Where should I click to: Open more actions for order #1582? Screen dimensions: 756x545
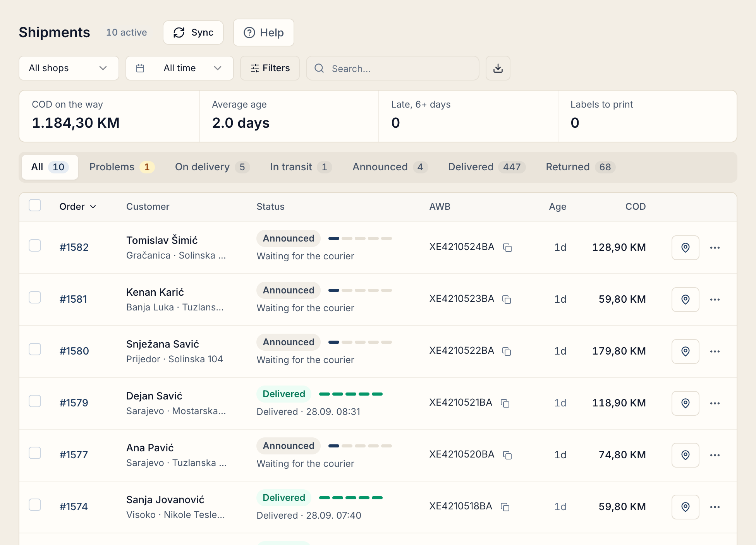tap(715, 248)
